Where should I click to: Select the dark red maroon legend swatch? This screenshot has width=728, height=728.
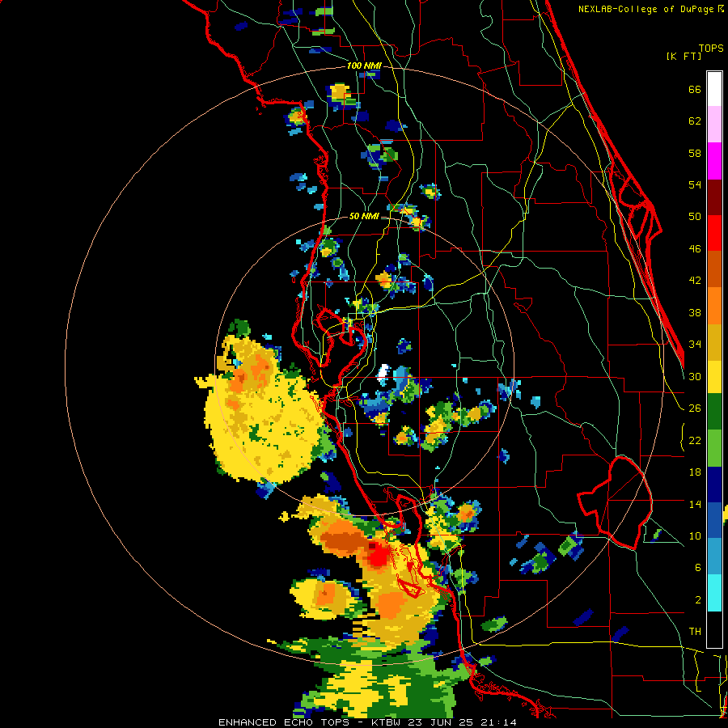point(714,197)
